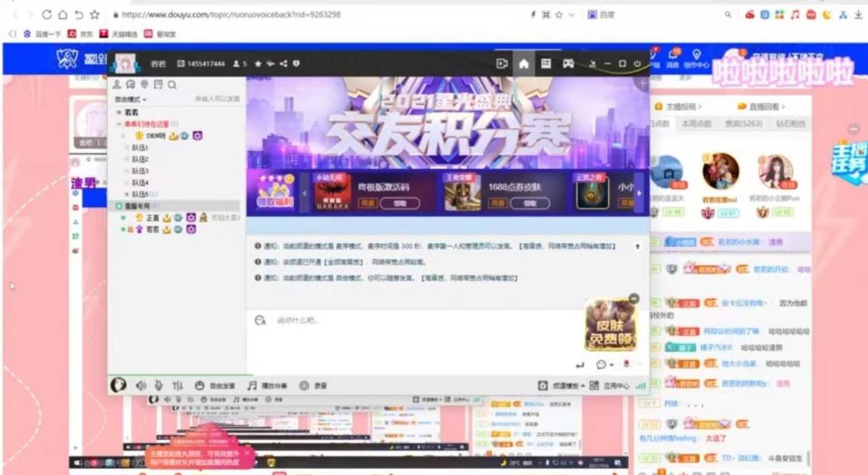Screen dimensions: 868x475
Task: Open the 爱淘宝 bookmark
Action: coord(159,33)
